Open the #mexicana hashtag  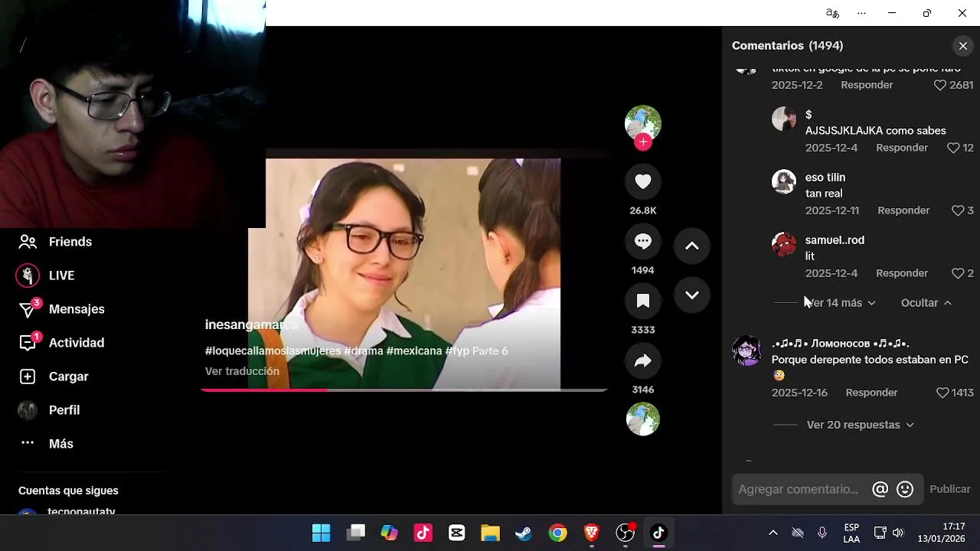tap(414, 351)
